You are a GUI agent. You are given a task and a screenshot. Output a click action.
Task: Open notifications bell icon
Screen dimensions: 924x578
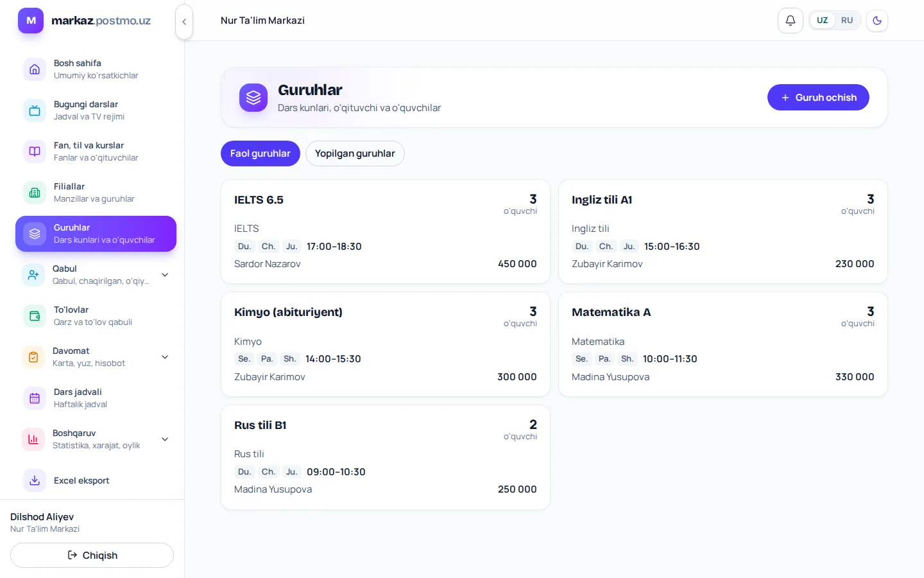pos(791,21)
